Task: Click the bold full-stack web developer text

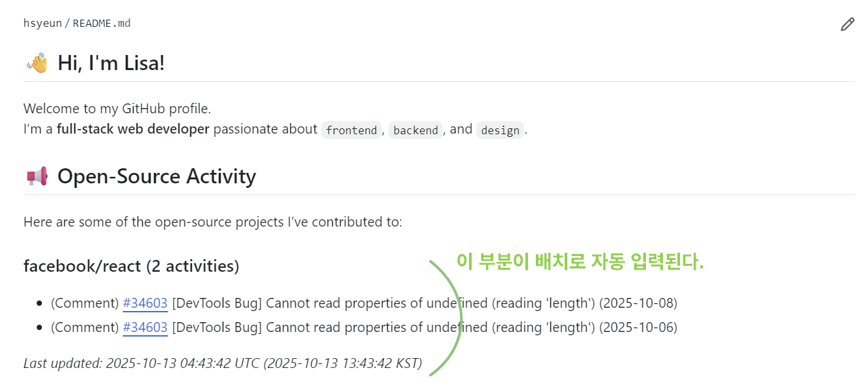Action: 133,129
